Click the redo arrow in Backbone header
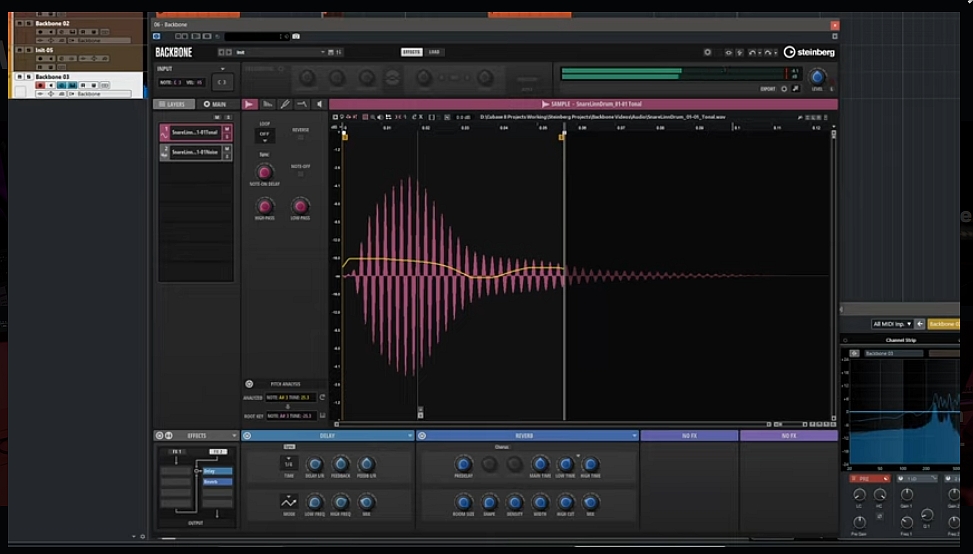Viewport: 973px width, 554px height. click(768, 53)
